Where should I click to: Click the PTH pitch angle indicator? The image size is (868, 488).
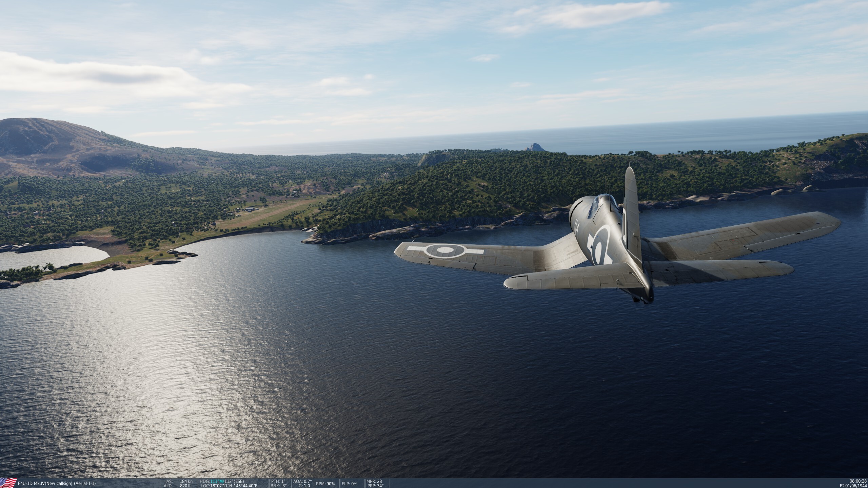click(278, 481)
